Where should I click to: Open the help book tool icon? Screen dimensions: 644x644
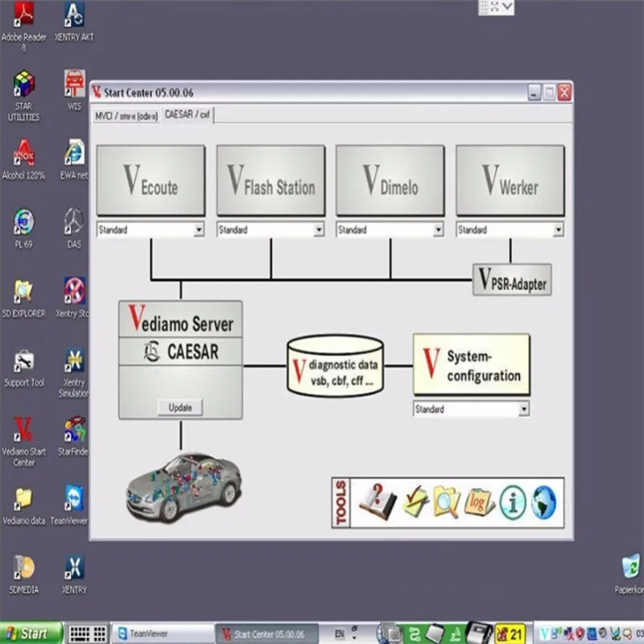point(378,502)
